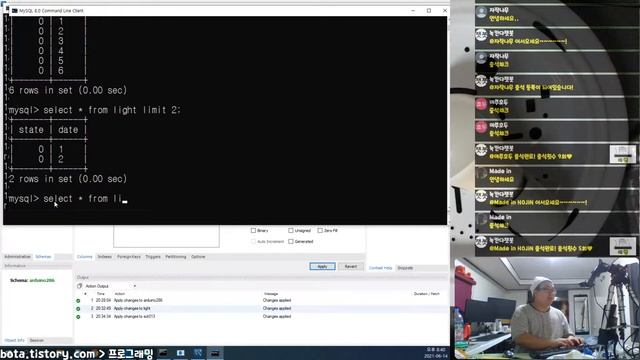640x360 pixels.
Task: Click the "6 rows in set (0.00 sec)" text
Action: point(68,91)
